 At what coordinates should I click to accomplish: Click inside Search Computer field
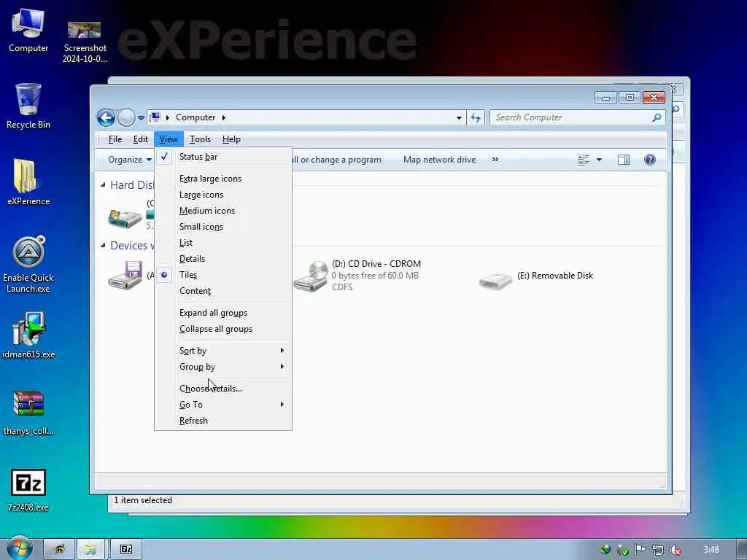click(572, 117)
